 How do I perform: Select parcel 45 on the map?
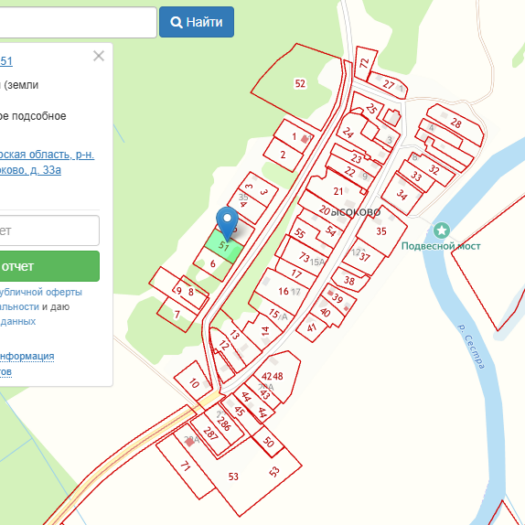[239, 411]
